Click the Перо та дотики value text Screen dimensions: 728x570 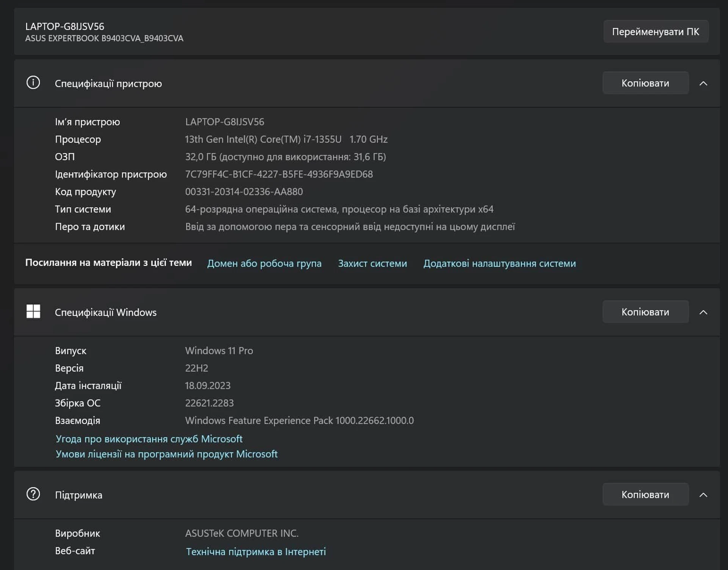(350, 227)
